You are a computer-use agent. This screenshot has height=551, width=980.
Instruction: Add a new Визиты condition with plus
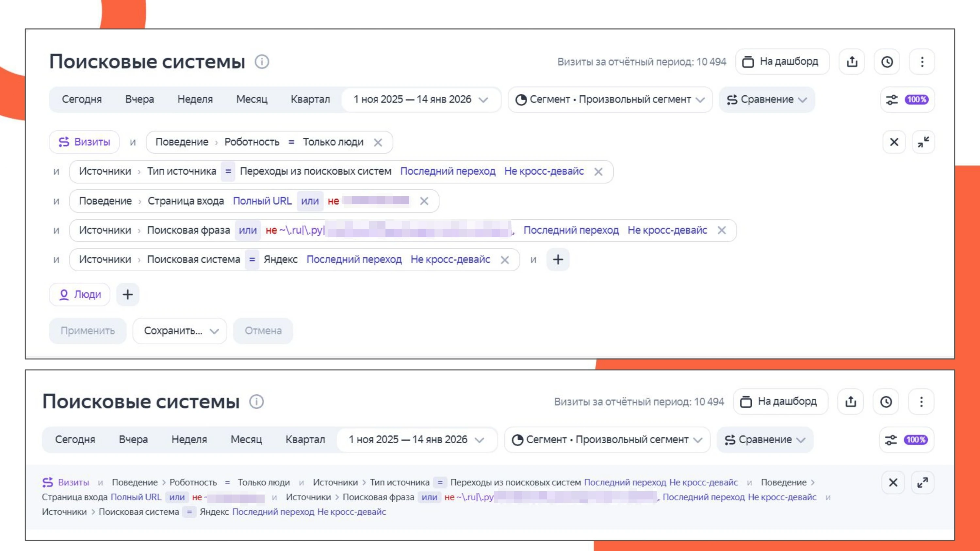click(x=558, y=260)
